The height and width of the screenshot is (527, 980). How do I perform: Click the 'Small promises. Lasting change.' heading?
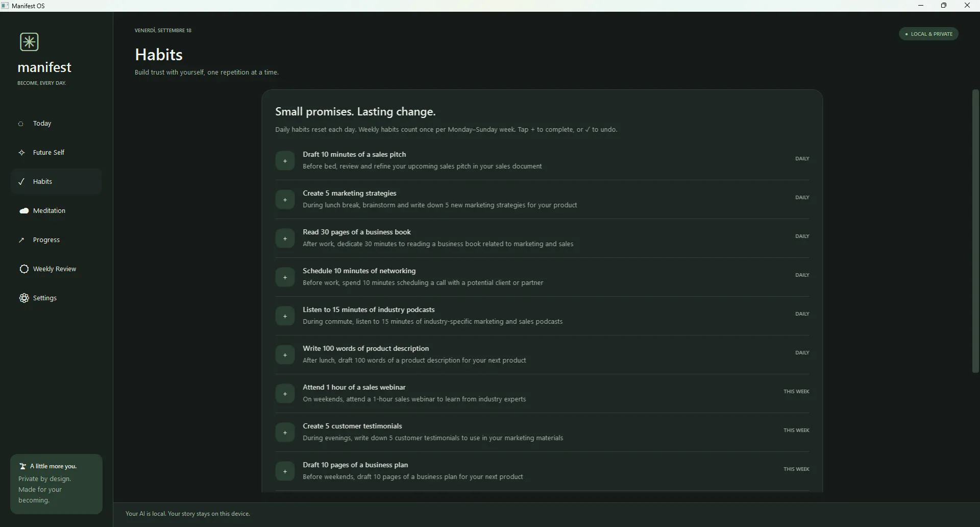[x=355, y=111]
